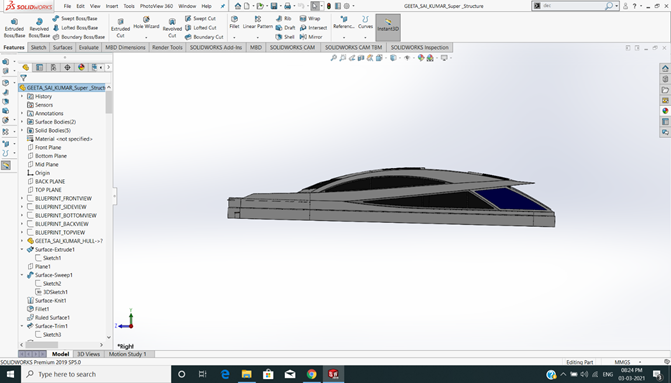Select the Rib tool
The height and width of the screenshot is (383, 671).
283,18
